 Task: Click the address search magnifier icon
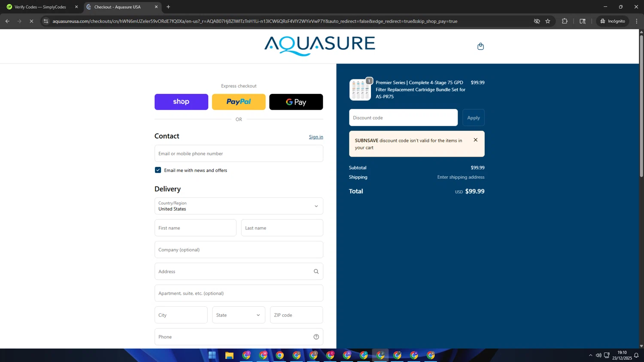point(316,271)
